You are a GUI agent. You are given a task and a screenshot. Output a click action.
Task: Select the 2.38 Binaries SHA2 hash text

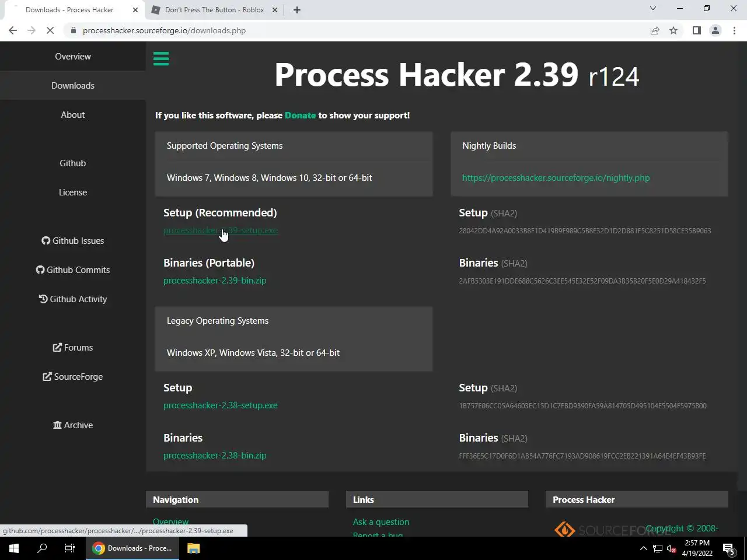582,456
